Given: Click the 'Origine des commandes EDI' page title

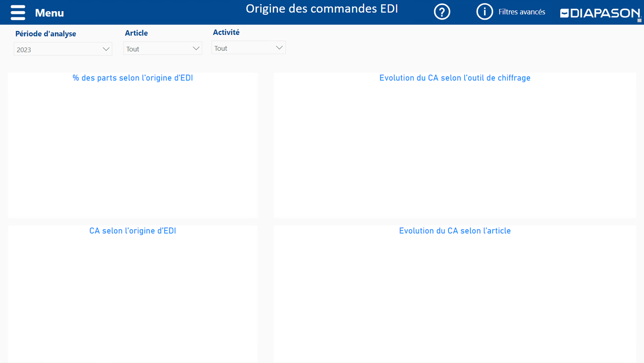Looking at the screenshot, I should coord(322,9).
